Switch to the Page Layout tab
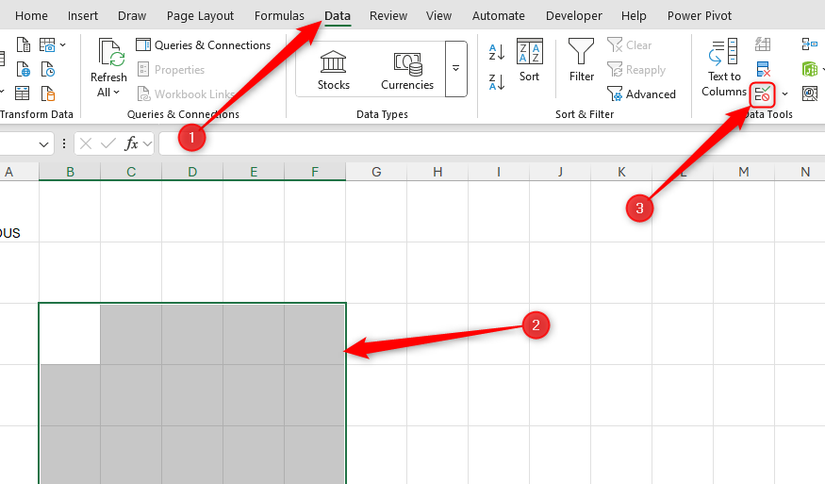Image resolution: width=825 pixels, height=484 pixels. (200, 16)
